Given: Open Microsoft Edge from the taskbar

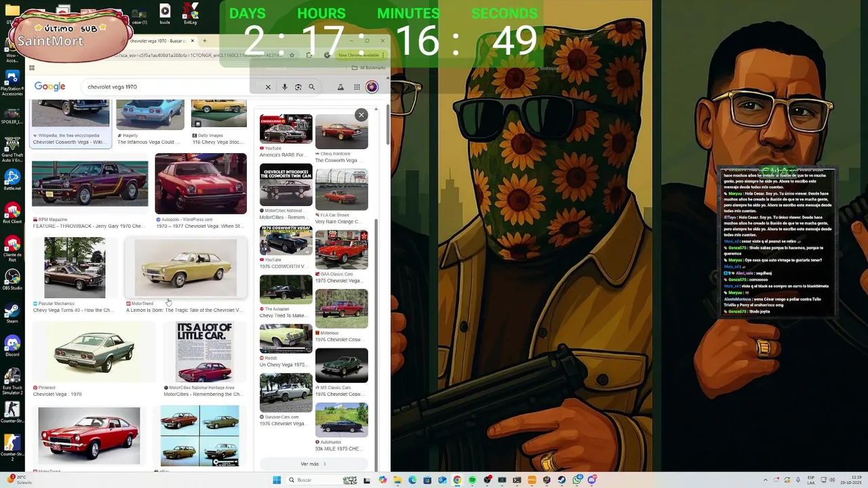Looking at the screenshot, I should [412, 480].
